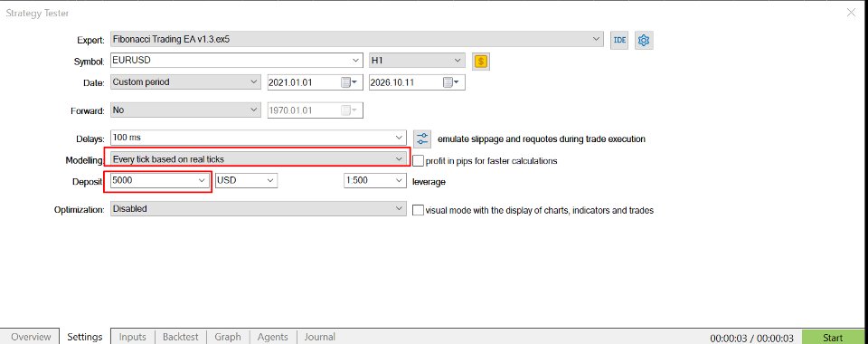The height and width of the screenshot is (344, 868).
Task: Enable profit in pips checkbox
Action: tap(418, 160)
